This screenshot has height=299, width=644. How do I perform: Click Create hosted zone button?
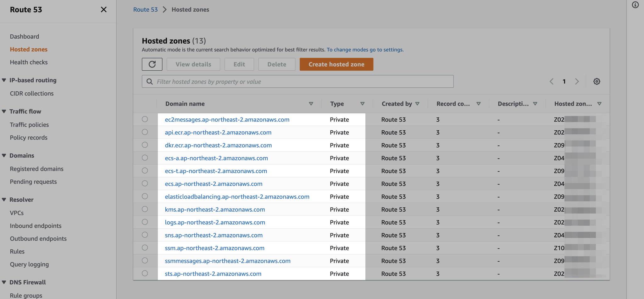click(336, 64)
